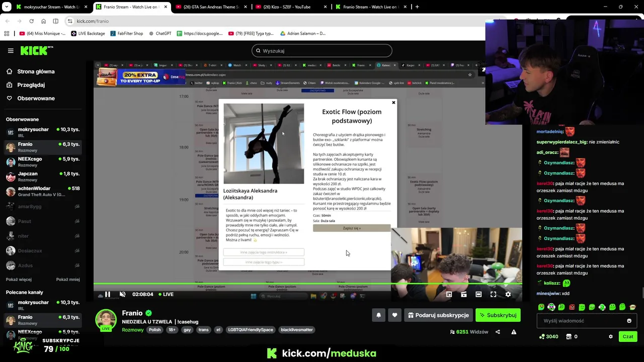The image size is (644, 362).
Task: Toggle theater mode for the player
Action: tap(478, 294)
